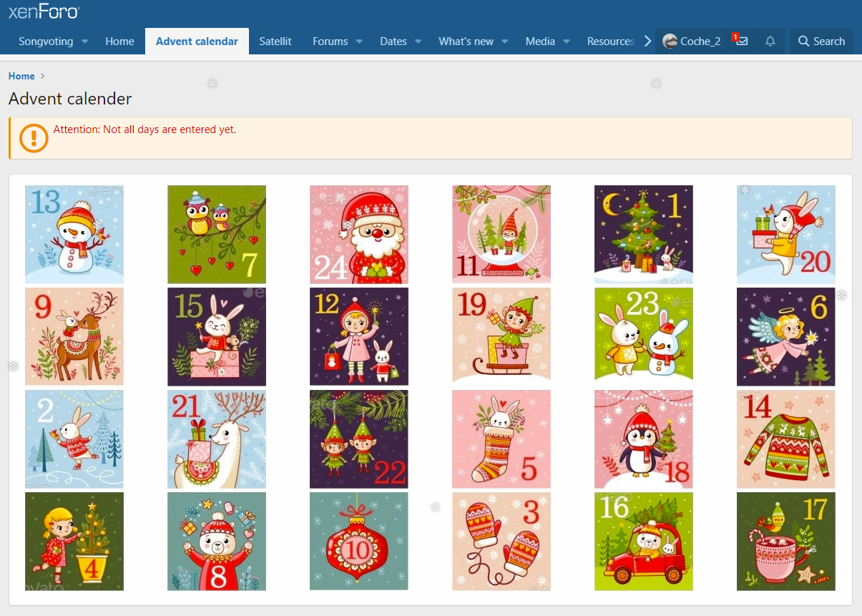862x616 pixels.
Task: Show more navigation items with the chevron
Action: (x=647, y=41)
